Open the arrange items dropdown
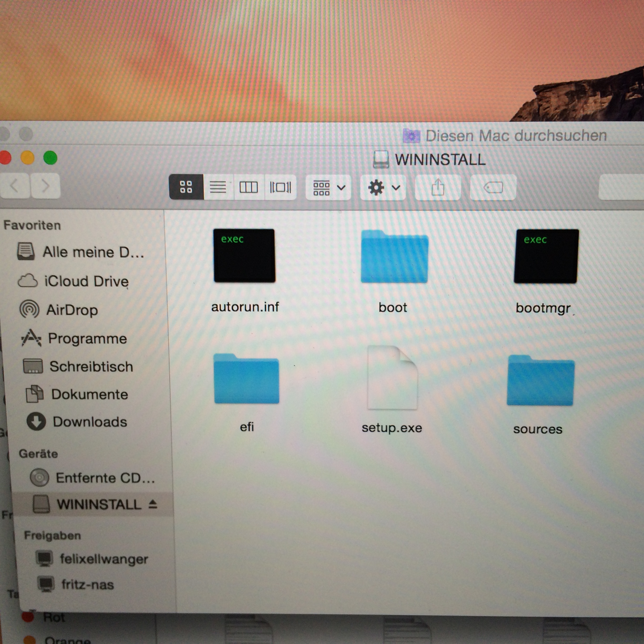Image resolution: width=644 pixels, height=644 pixels. click(x=328, y=188)
